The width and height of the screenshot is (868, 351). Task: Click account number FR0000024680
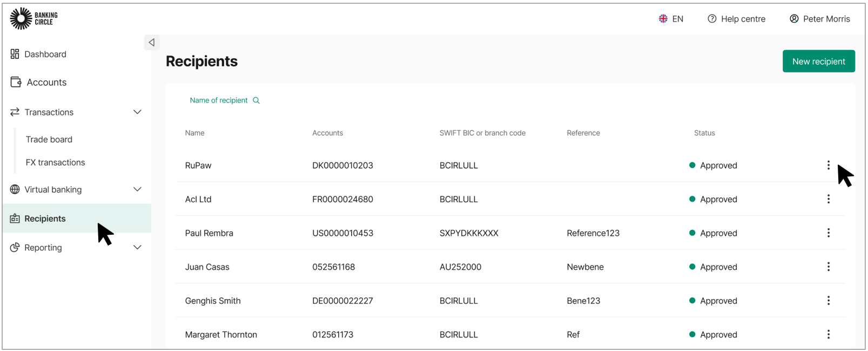click(x=342, y=199)
